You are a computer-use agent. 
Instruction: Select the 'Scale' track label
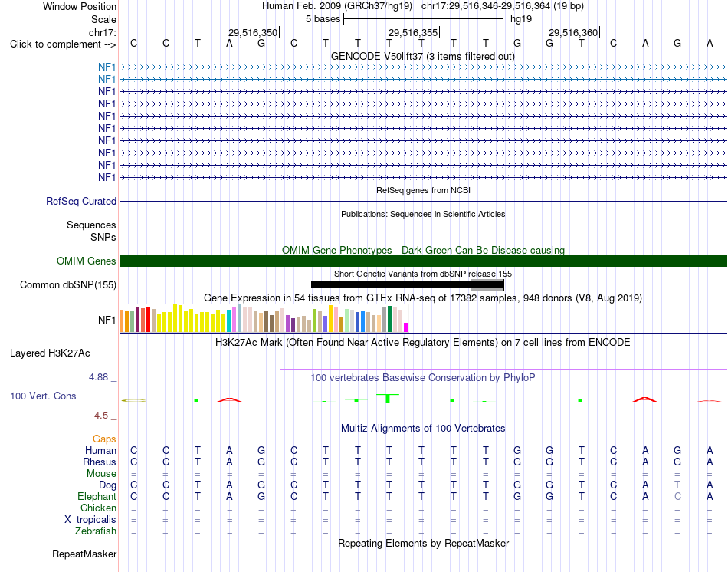tap(103, 19)
